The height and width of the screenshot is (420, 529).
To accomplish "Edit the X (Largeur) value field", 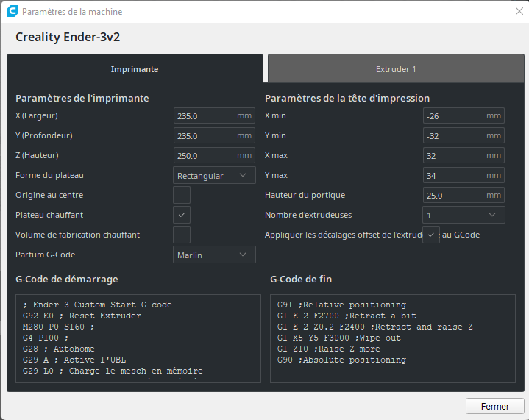I will pos(214,115).
